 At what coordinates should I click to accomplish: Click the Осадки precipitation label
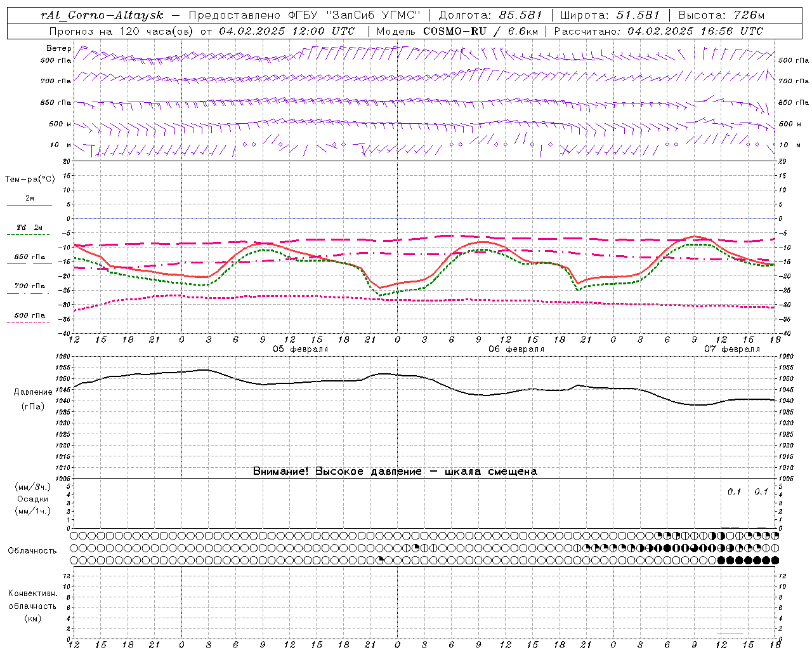click(32, 500)
